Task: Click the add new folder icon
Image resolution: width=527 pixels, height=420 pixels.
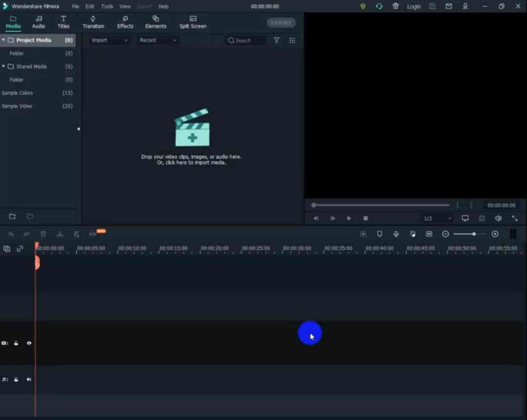Action: coord(12,216)
